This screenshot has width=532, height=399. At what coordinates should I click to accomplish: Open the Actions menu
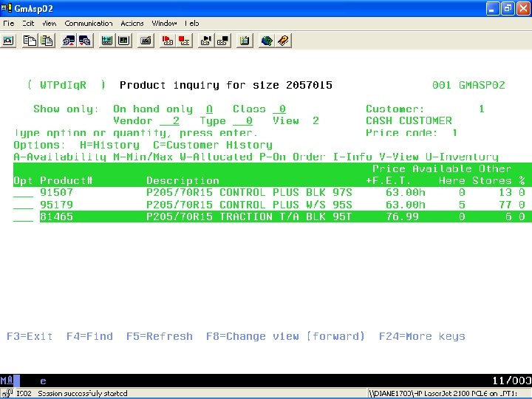pos(132,24)
